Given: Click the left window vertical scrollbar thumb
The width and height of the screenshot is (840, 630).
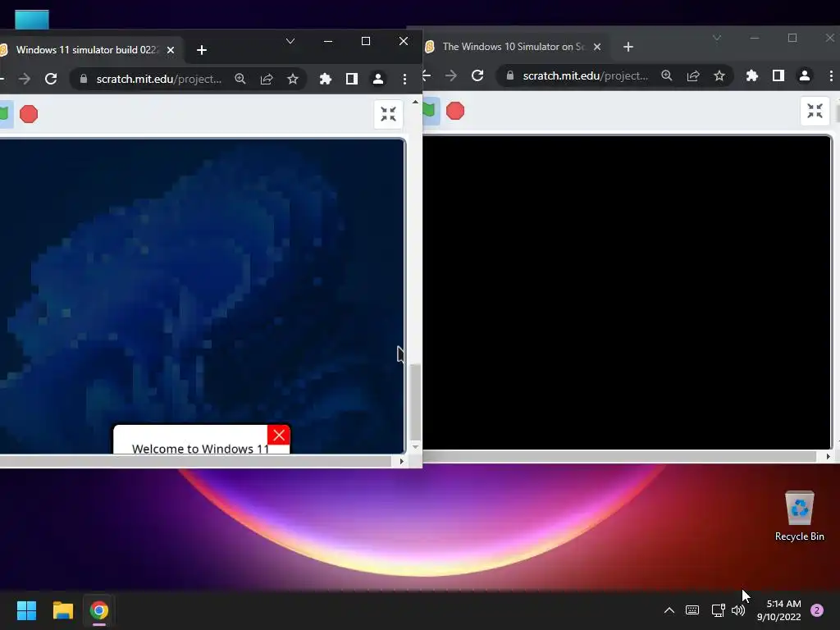Looking at the screenshot, I should 415,401.
